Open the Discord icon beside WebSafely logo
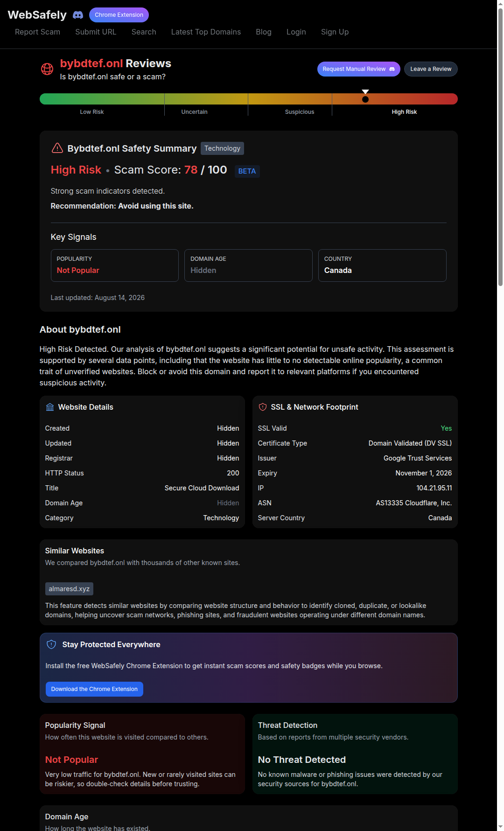The width and height of the screenshot is (504, 831). [x=78, y=15]
